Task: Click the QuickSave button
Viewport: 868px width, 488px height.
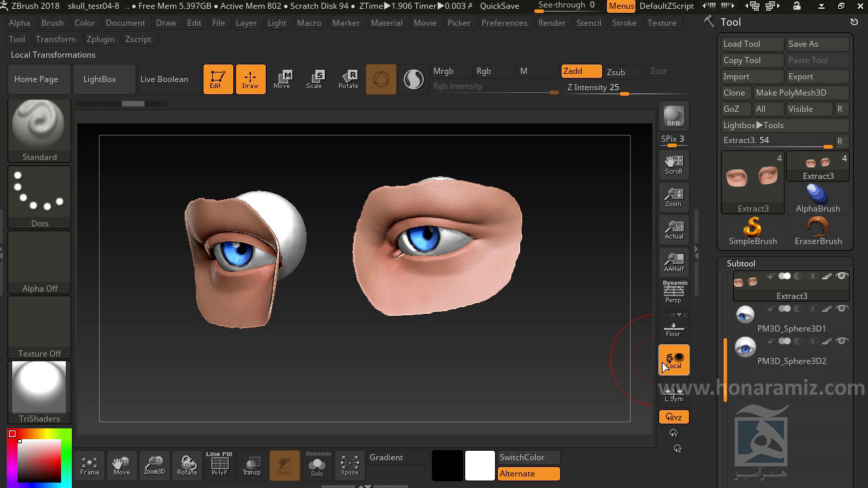Action: [x=499, y=5]
